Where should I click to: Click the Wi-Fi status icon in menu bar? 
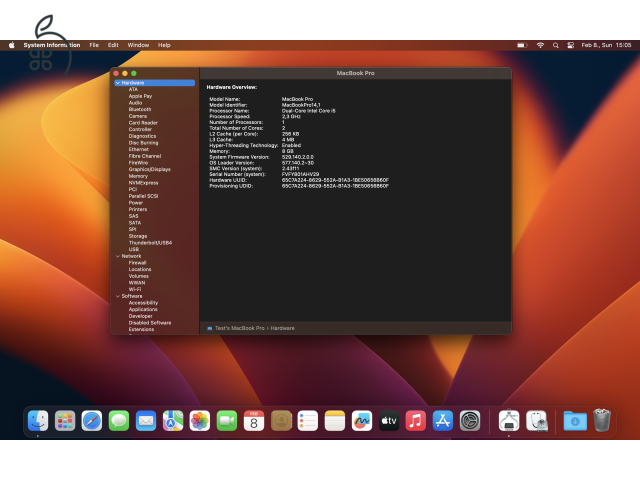540,45
